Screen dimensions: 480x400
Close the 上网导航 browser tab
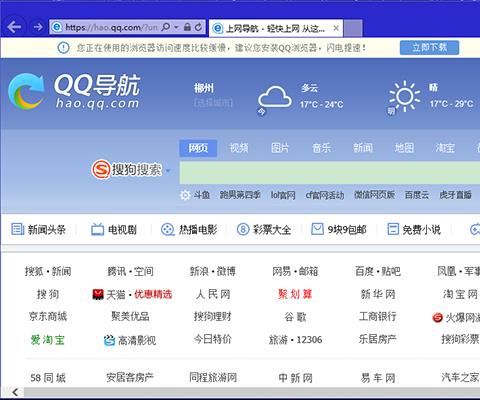click(336, 29)
